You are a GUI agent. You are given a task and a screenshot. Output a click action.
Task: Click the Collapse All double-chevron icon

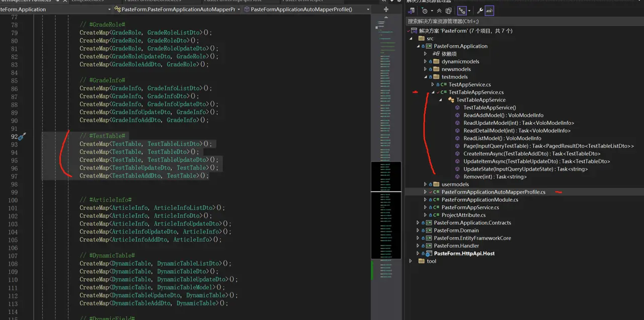pos(439,11)
